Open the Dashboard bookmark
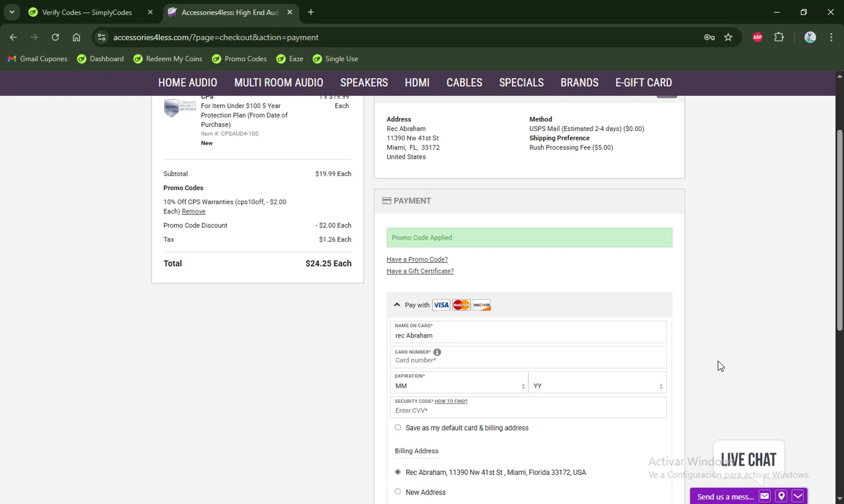 pyautogui.click(x=101, y=58)
